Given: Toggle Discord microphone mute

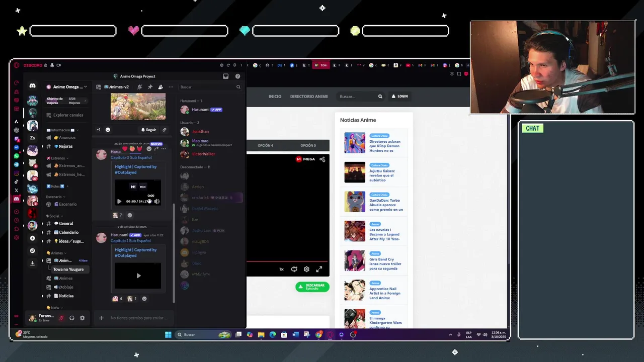Looking at the screenshot, I should pyautogui.click(x=61, y=318).
